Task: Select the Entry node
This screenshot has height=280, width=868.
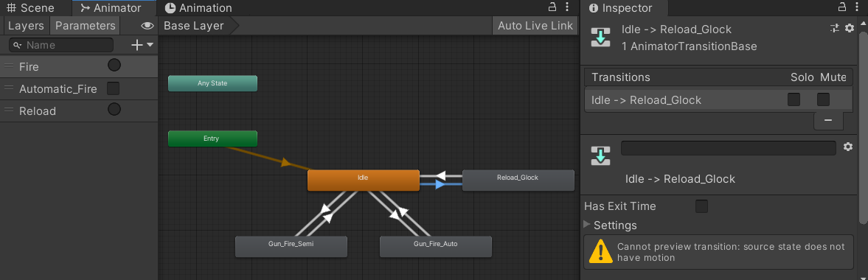Action: 212,139
